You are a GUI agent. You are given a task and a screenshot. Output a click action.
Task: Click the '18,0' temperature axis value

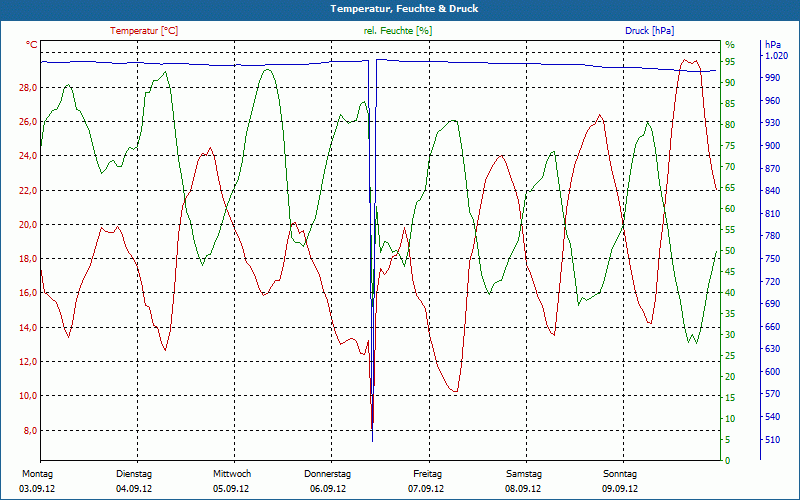29,259
